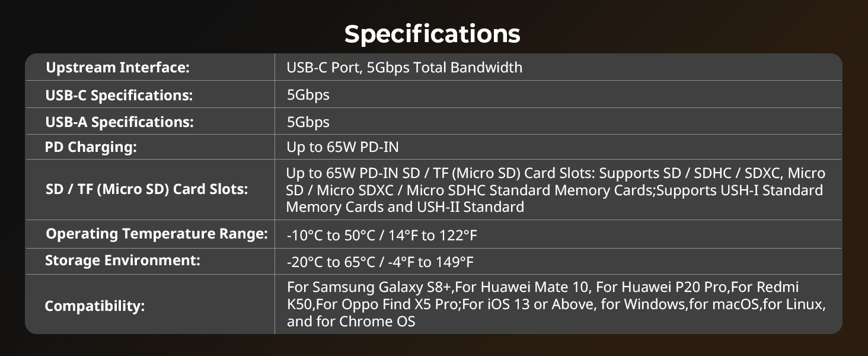Click the 'and for Chrome OS' text

click(351, 322)
